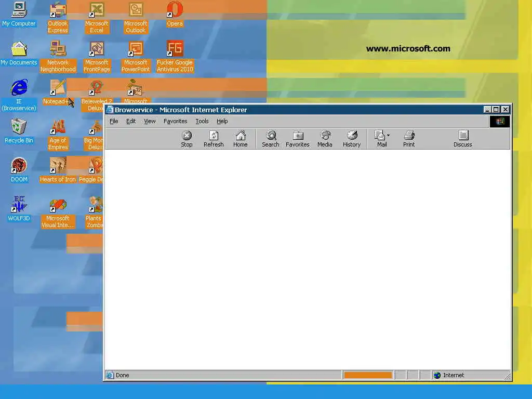Click the Windows logo throbber in IE
532x399 pixels.
[500, 122]
